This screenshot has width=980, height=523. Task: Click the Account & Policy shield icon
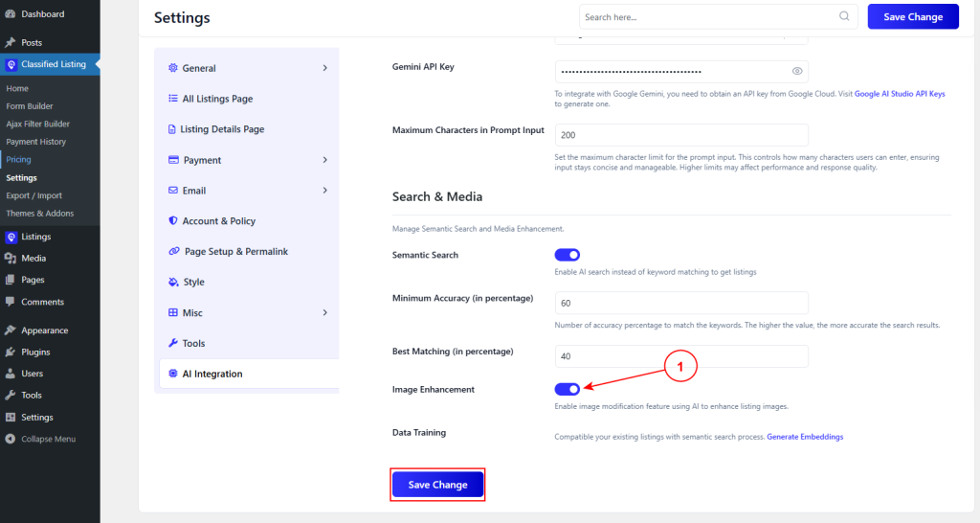pyautogui.click(x=173, y=220)
